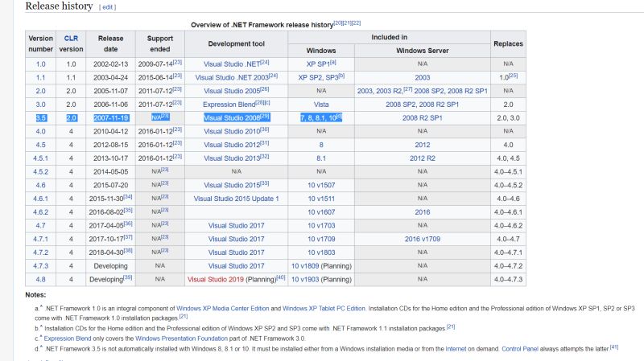Open the 2016 Windows Server link
This screenshot has width=644, height=361.
pos(422,212)
